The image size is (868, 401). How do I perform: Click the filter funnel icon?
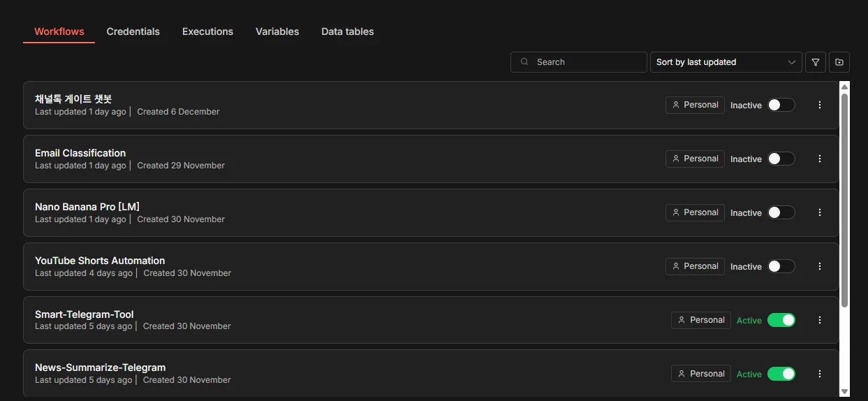pos(815,62)
